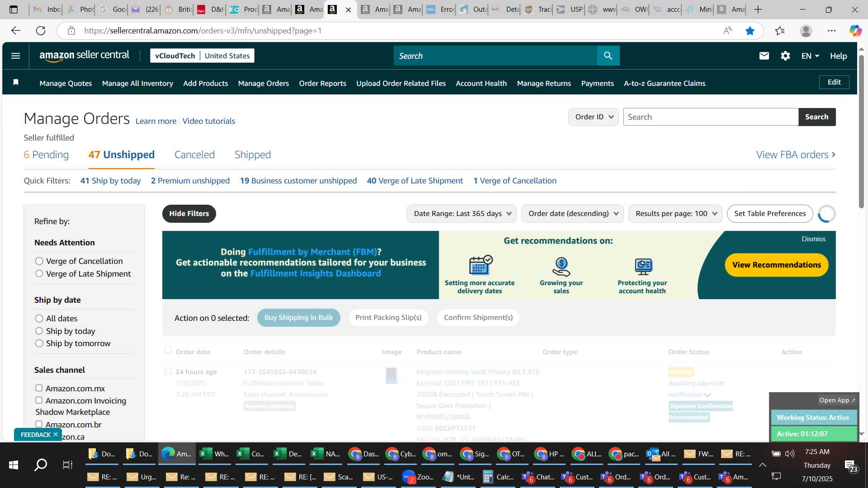
Task: Close the active browser tab
Action: (x=348, y=9)
